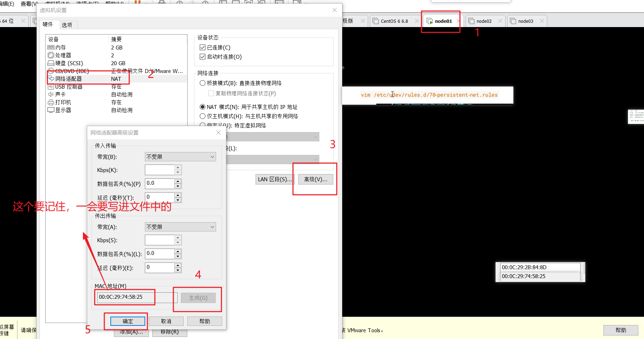
Task: Click the vim /etc/udev/rules.d/70-persistent-net.rules command text
Action: (x=429, y=95)
